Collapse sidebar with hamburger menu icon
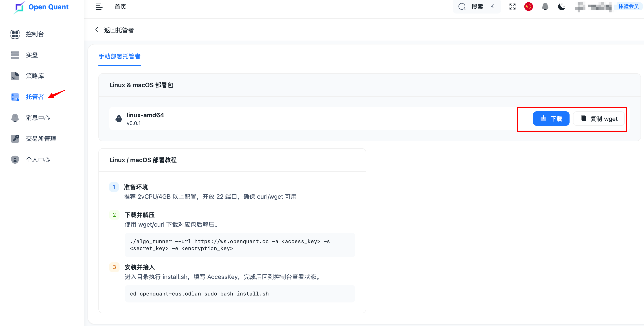Image resolution: width=644 pixels, height=326 pixels. [99, 7]
